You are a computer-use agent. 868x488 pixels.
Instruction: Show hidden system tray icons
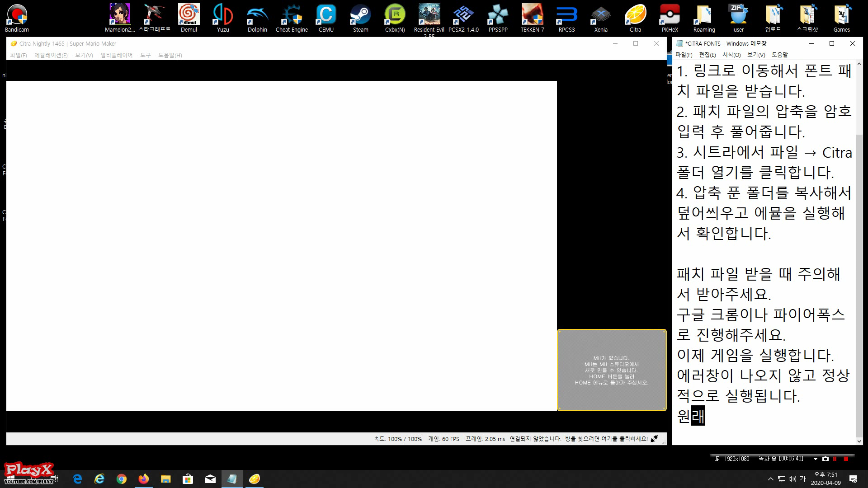pos(770,479)
